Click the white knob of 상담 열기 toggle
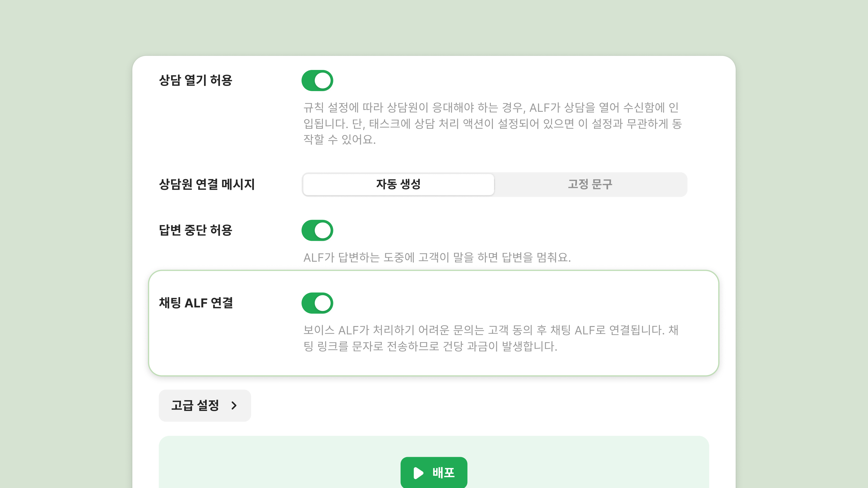 (323, 81)
